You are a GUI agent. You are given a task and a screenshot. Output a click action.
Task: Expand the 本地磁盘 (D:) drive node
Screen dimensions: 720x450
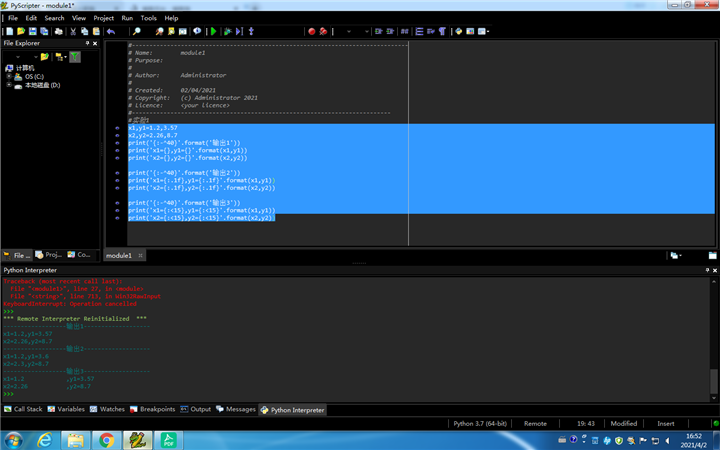tap(9, 85)
